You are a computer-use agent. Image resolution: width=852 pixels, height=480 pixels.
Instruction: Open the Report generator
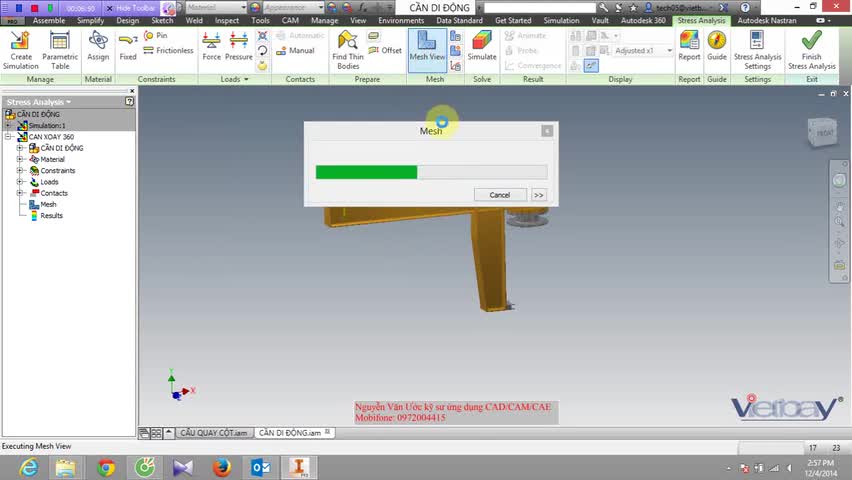tap(689, 46)
